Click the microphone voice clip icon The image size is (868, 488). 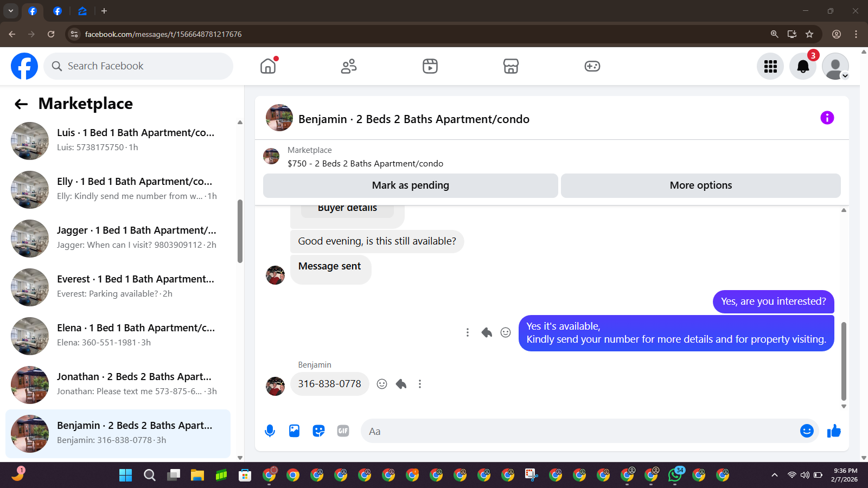(x=270, y=431)
